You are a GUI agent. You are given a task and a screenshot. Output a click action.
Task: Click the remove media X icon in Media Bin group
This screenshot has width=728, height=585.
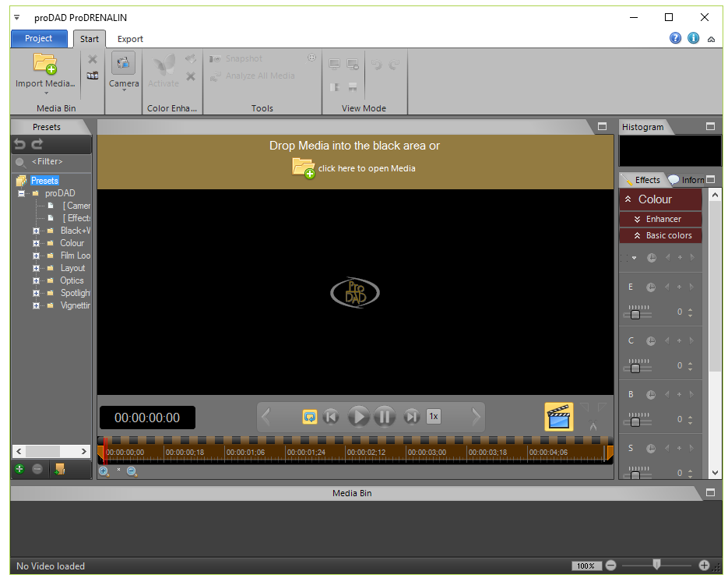(x=93, y=59)
